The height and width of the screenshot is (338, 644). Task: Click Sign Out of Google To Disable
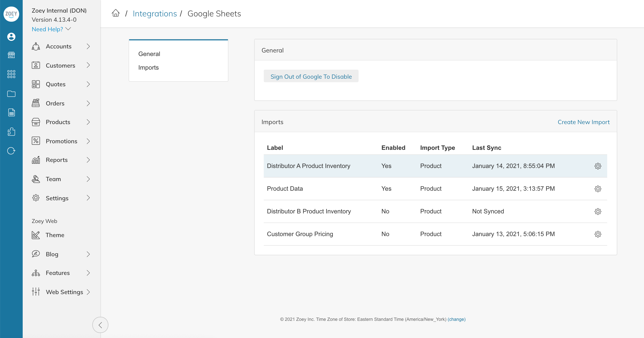(311, 76)
